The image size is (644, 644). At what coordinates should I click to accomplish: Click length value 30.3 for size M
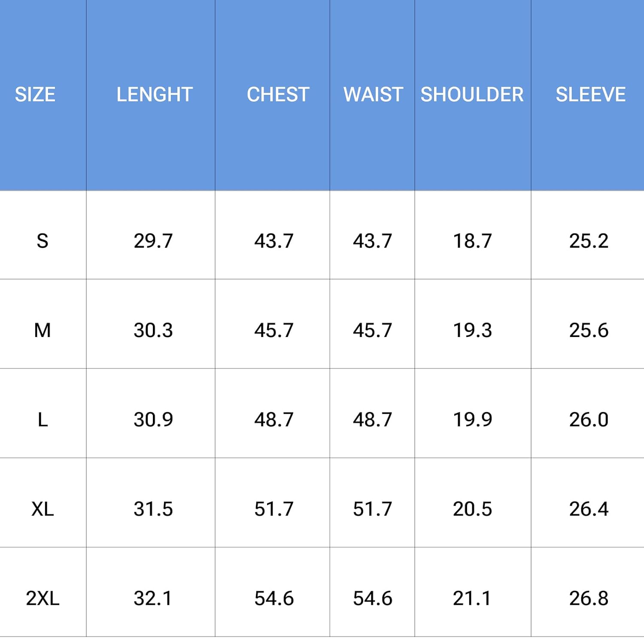153,330
